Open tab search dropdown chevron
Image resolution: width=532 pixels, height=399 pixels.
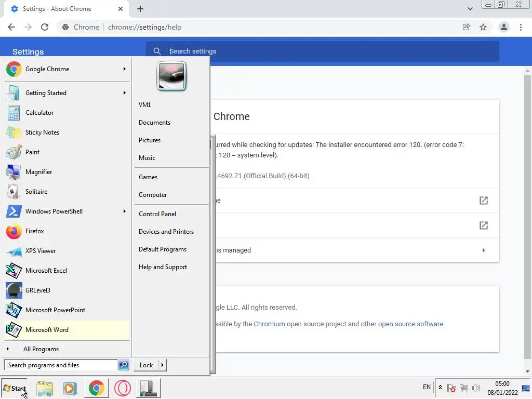(x=470, y=9)
